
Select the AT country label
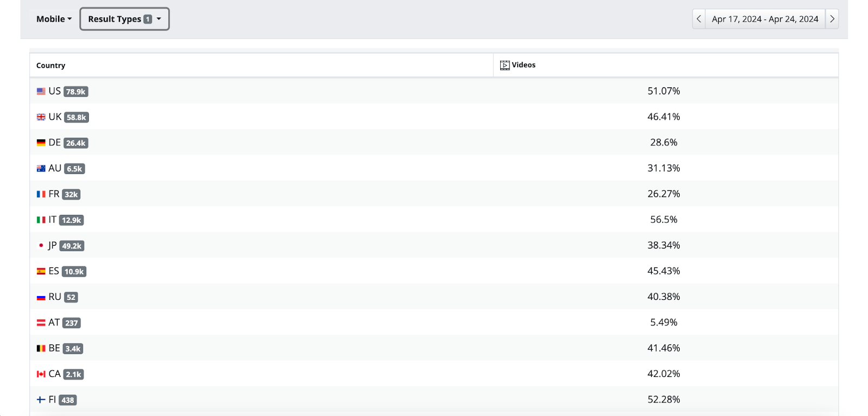coord(54,322)
